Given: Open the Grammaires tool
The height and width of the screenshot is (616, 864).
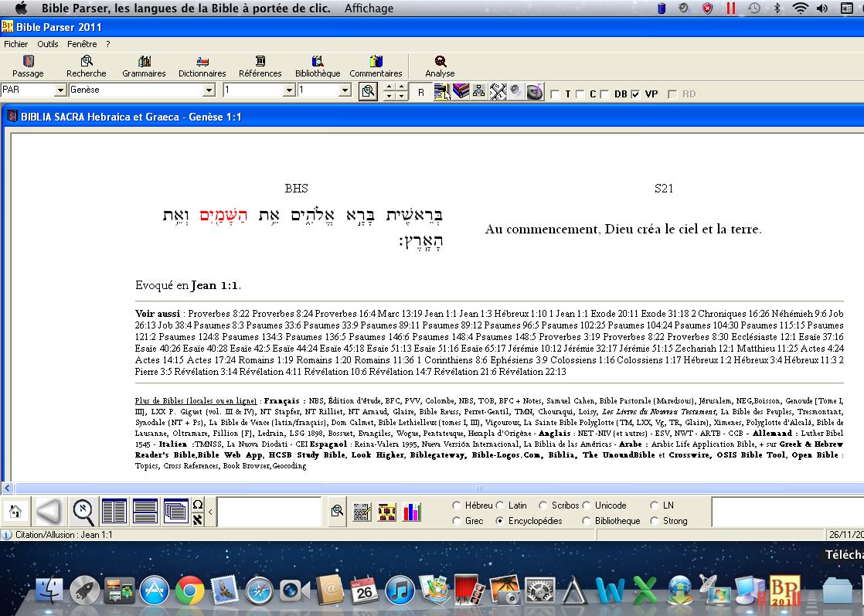Looking at the screenshot, I should pos(144,66).
